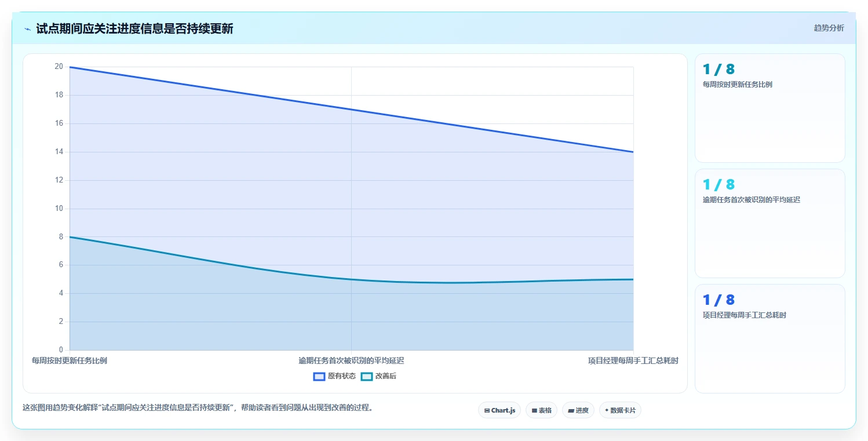868x441 pixels.
Task: Click the y-axis tick label 16
Action: point(59,123)
